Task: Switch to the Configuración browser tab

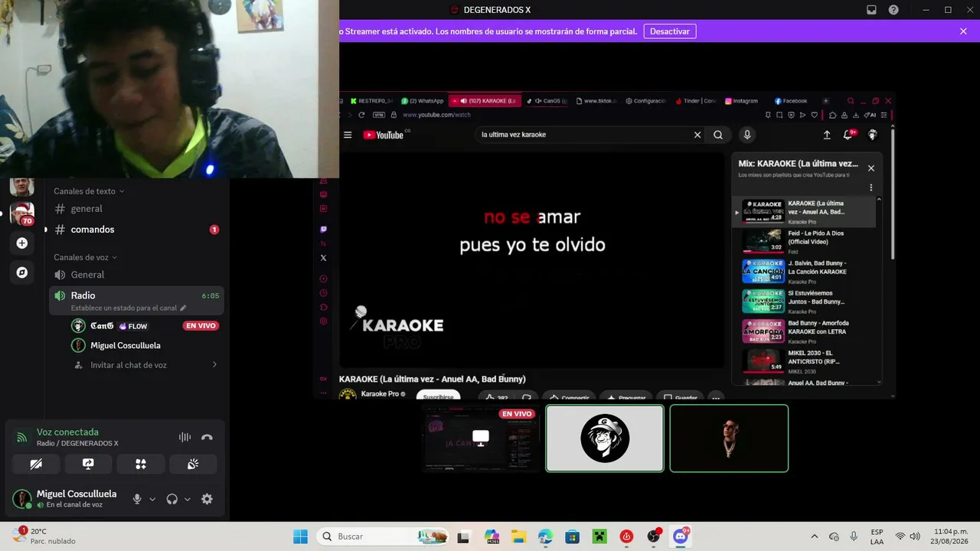Action: pyautogui.click(x=645, y=101)
